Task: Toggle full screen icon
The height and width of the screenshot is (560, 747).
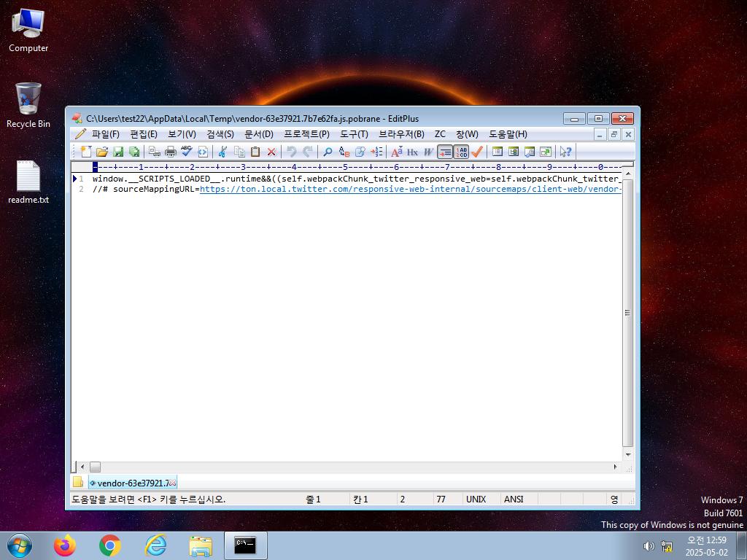Action: click(546, 152)
